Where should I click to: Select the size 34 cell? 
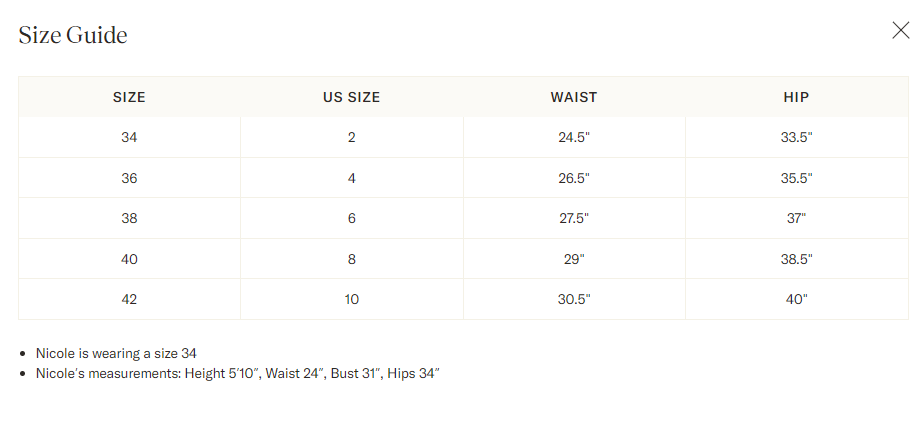[129, 138]
